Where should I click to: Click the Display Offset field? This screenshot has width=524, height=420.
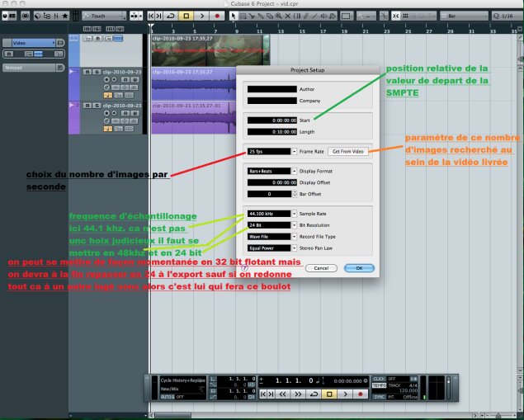(x=271, y=182)
